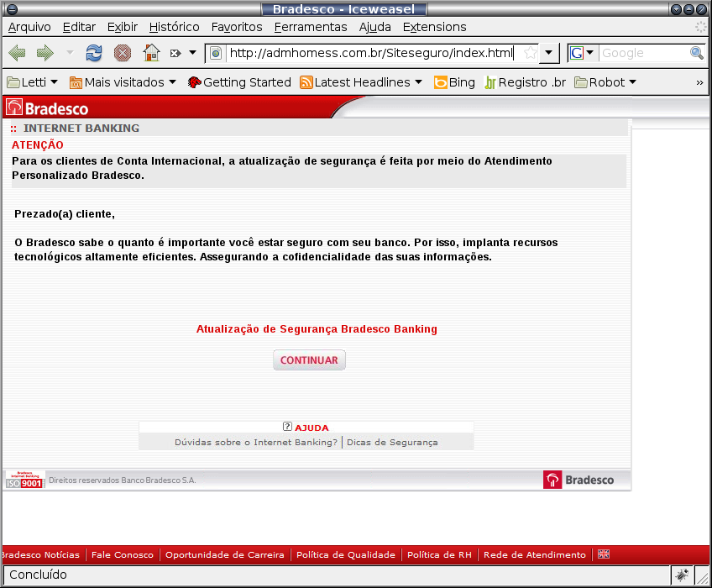This screenshot has width=712, height=588.
Task: Click the address bar URL field
Action: pos(371,53)
